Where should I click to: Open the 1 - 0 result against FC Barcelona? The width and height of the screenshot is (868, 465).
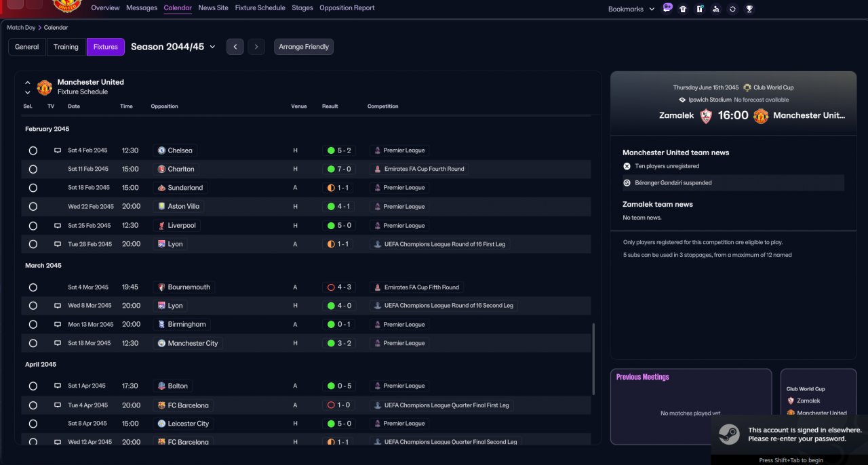pos(339,405)
